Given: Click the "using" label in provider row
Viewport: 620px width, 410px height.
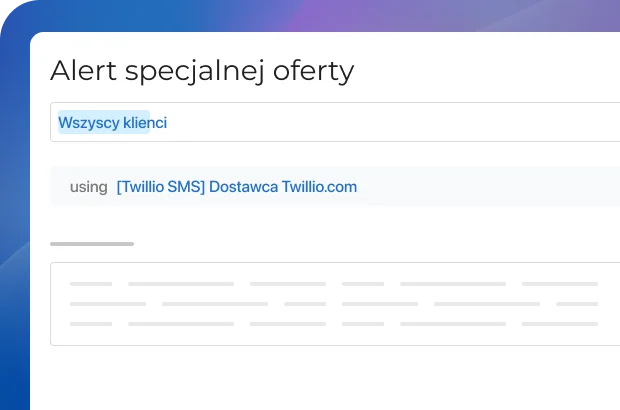Looking at the screenshot, I should [x=88, y=187].
